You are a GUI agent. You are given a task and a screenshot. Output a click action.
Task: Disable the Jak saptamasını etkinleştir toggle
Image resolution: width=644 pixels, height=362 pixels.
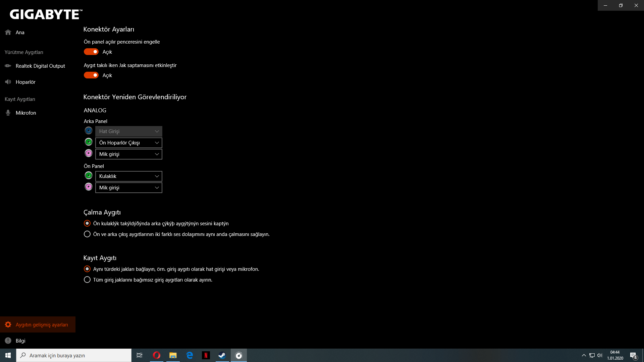pos(91,75)
